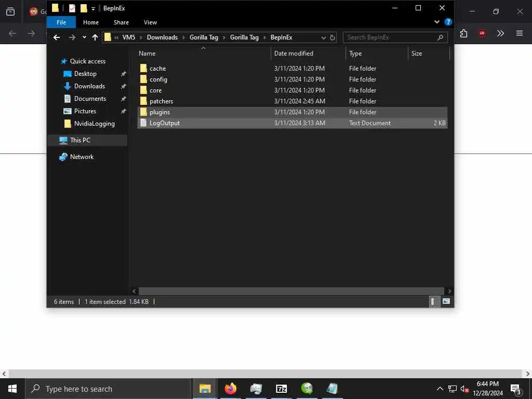The image size is (532, 399).
Task: Open Firefox from the taskbar
Action: click(230, 389)
